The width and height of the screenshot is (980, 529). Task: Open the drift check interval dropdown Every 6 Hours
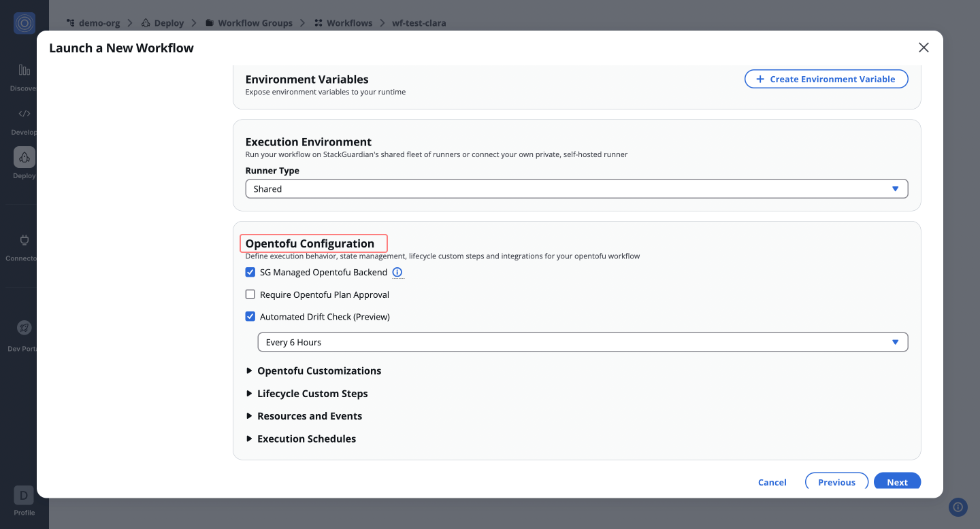coord(583,342)
